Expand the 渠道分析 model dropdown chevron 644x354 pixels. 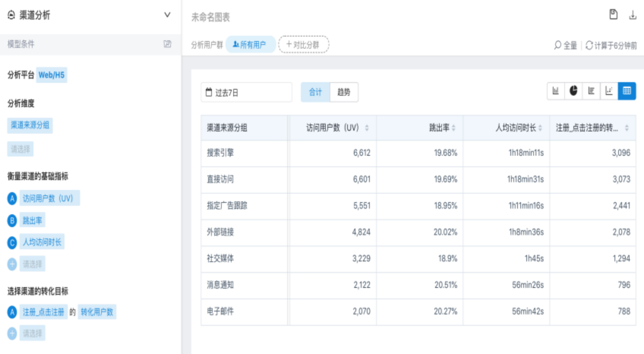coord(167,15)
